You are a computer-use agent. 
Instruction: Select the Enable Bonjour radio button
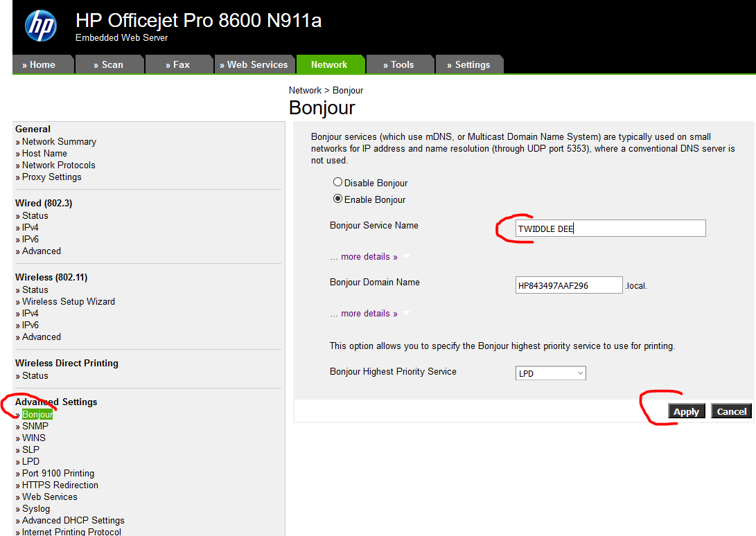338,199
